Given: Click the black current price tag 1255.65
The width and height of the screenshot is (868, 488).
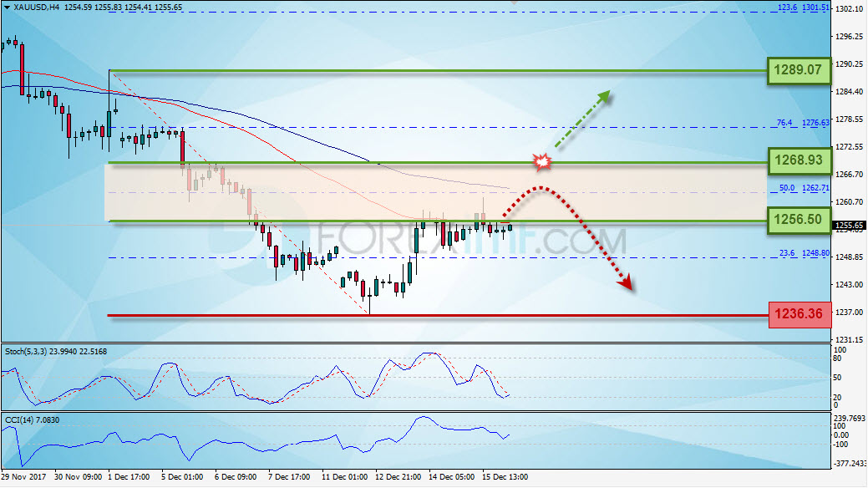Looking at the screenshot, I should point(849,226).
